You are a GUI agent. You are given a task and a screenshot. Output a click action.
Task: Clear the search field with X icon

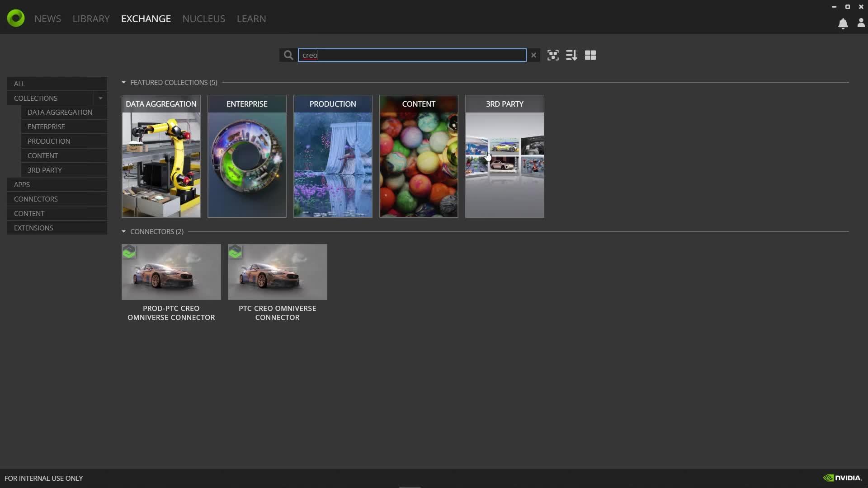pos(533,55)
